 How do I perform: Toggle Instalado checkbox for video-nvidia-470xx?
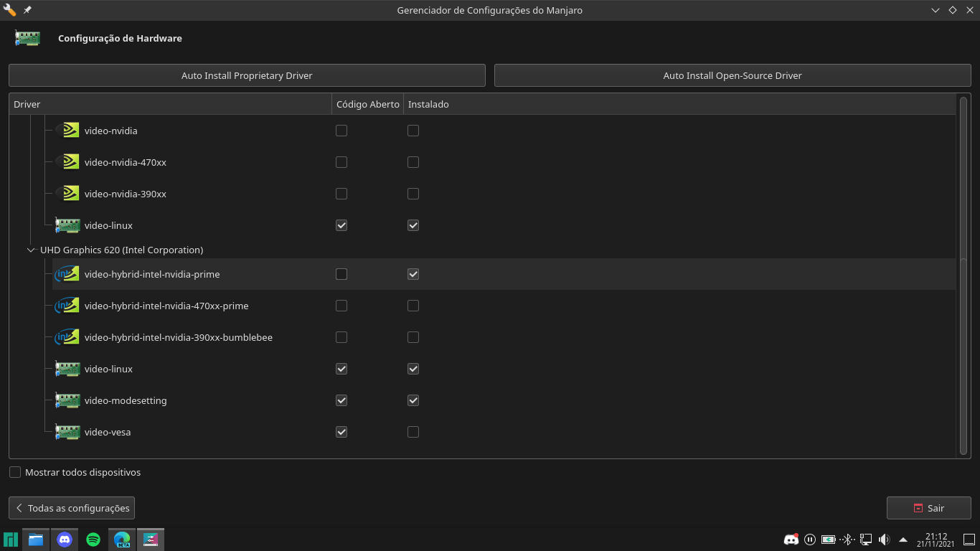[x=413, y=162]
